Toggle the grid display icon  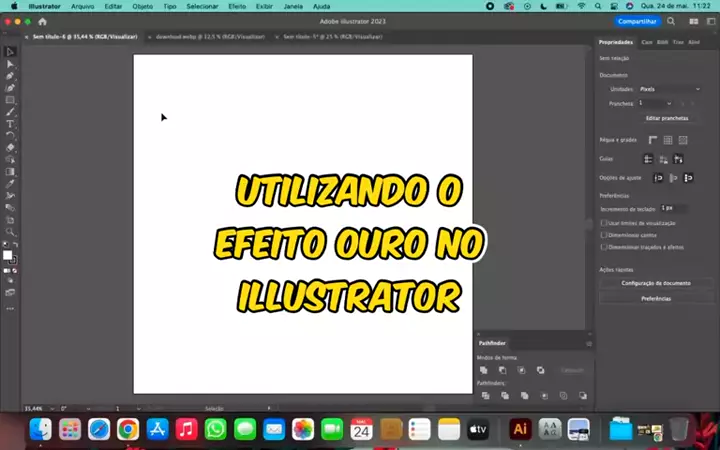click(668, 140)
